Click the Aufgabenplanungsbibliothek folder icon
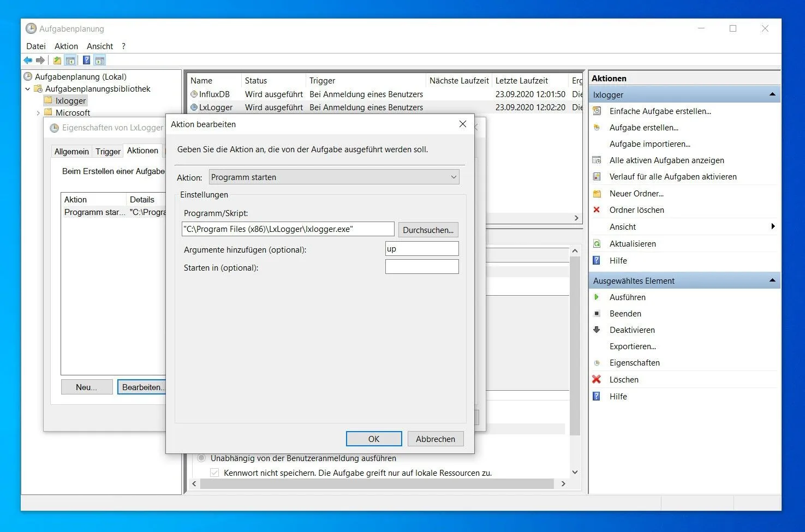 (x=38, y=88)
